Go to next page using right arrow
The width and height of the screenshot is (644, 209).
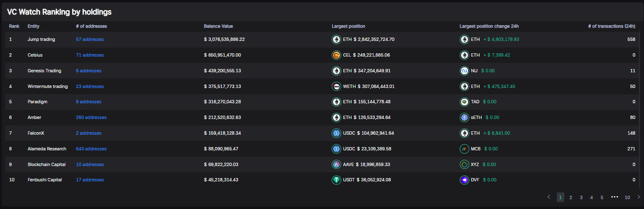tap(639, 197)
